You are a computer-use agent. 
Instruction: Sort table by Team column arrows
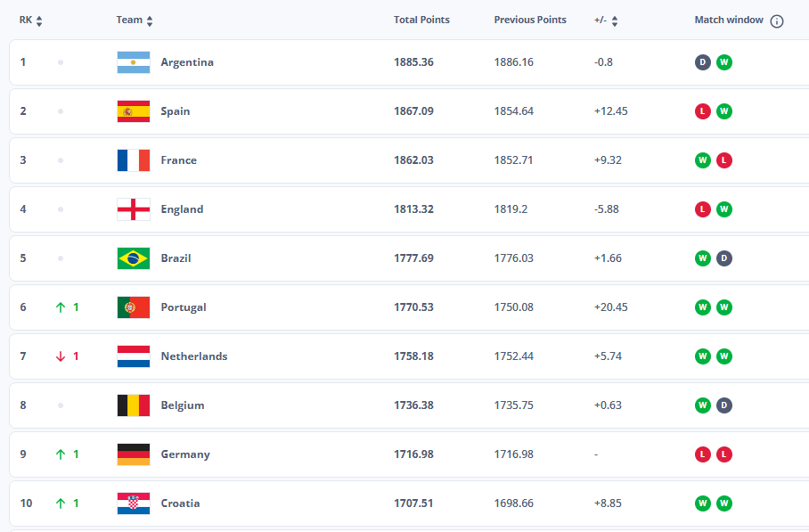150,21
